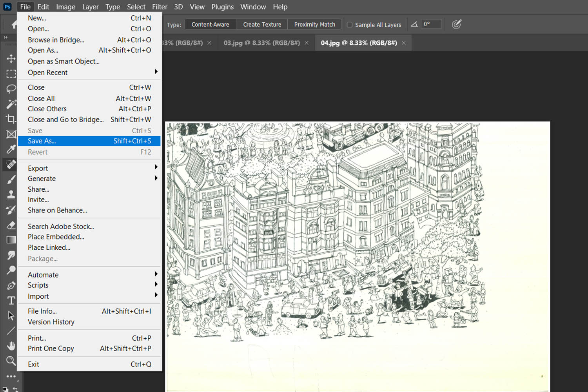Select the Move tool
The image size is (588, 392).
11,59
